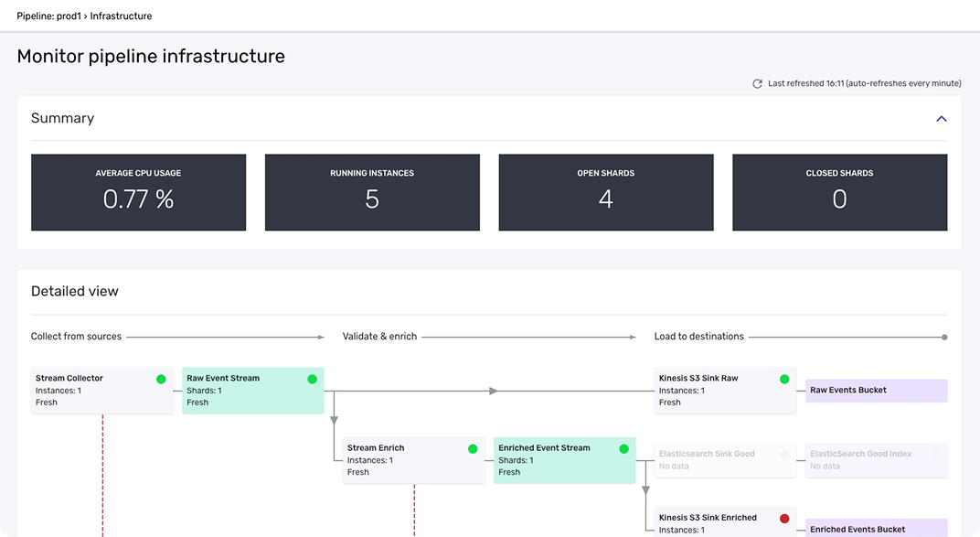This screenshot has height=537, width=980.
Task: Click the Infrastructure breadcrumb item
Action: (121, 16)
